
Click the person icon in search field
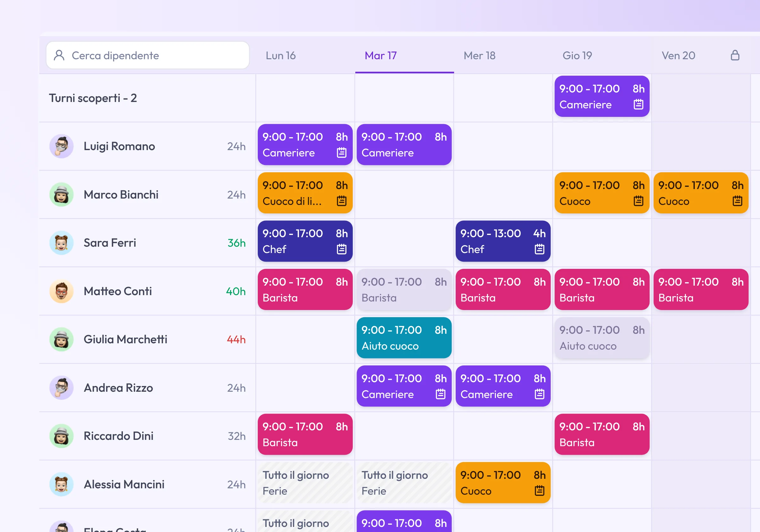click(59, 55)
